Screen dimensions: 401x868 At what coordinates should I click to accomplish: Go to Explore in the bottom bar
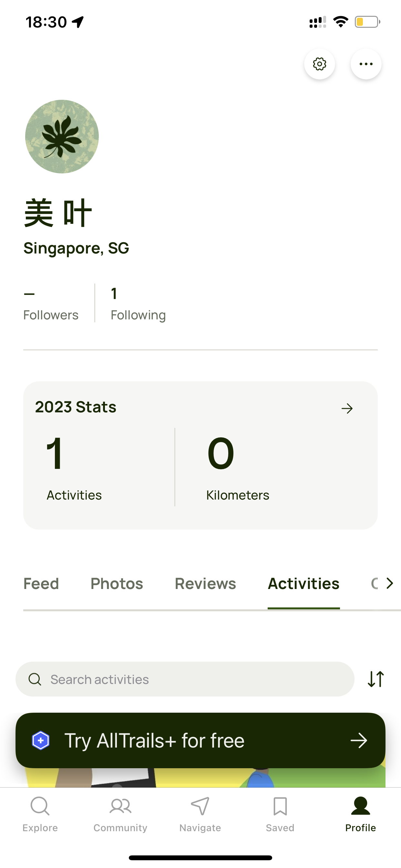(40, 814)
